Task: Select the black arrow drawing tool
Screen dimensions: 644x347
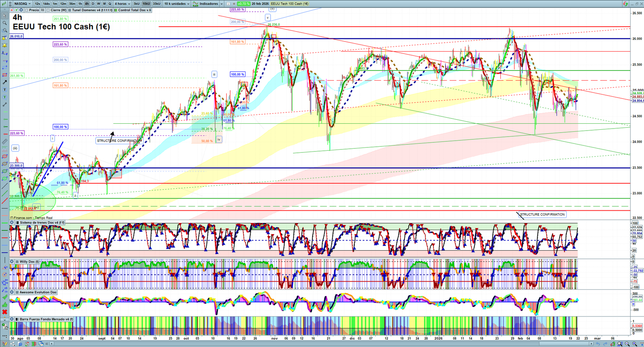Action: 4,82
